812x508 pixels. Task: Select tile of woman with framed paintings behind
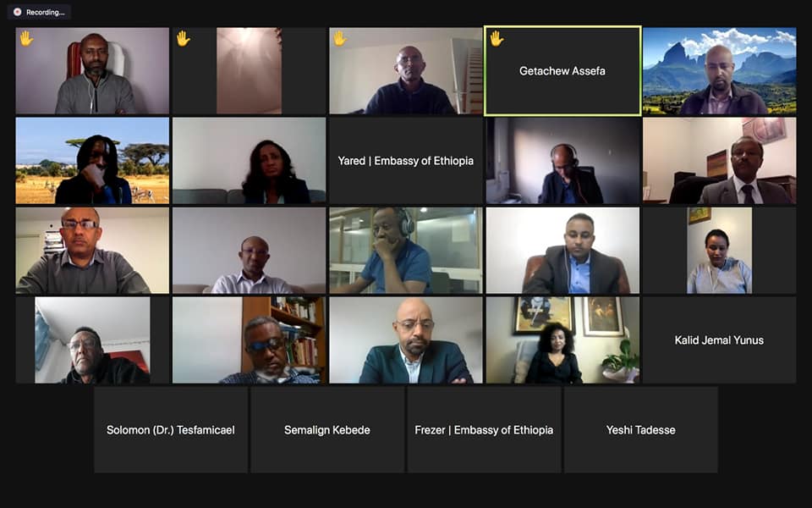pyautogui.click(x=562, y=340)
